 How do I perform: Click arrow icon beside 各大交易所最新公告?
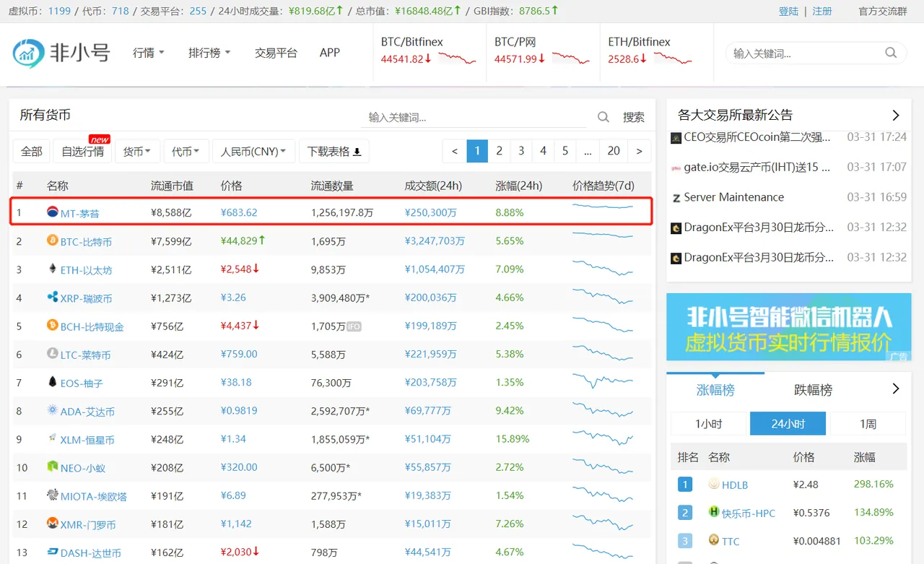[896, 116]
